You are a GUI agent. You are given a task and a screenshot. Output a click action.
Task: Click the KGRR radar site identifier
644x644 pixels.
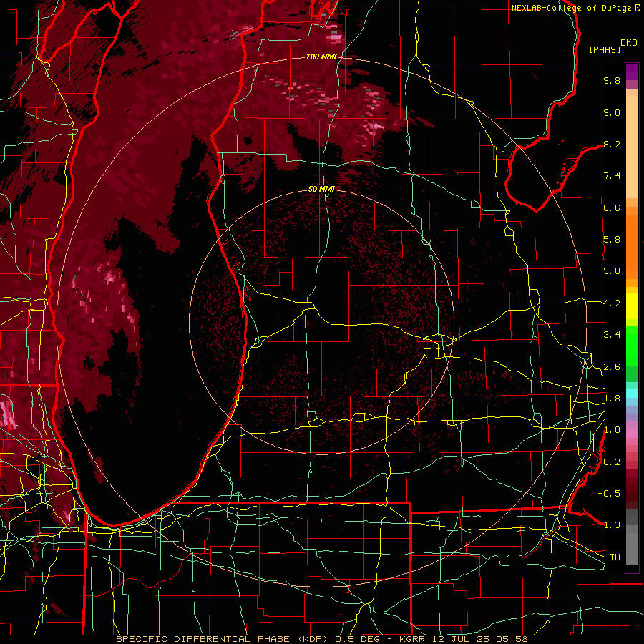coord(414,639)
